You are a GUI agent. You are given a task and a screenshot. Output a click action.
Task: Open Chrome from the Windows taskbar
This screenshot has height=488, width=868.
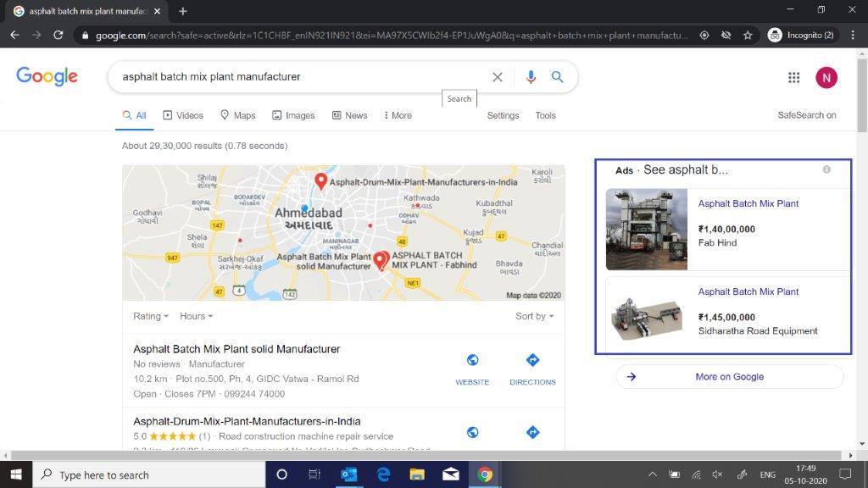pyautogui.click(x=484, y=474)
